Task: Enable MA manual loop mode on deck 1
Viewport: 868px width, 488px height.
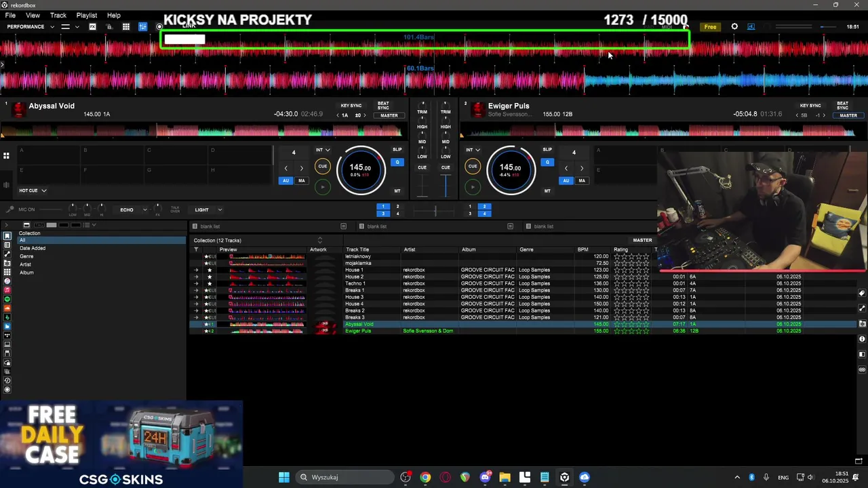Action: pos(301,180)
